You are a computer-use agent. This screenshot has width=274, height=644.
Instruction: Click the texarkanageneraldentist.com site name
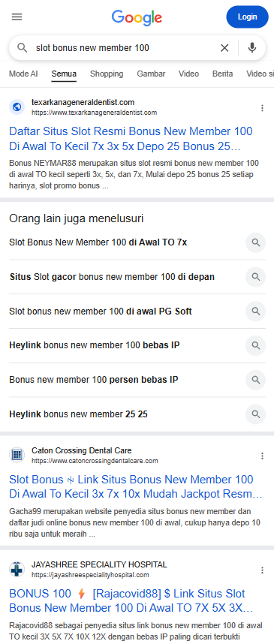(x=83, y=102)
